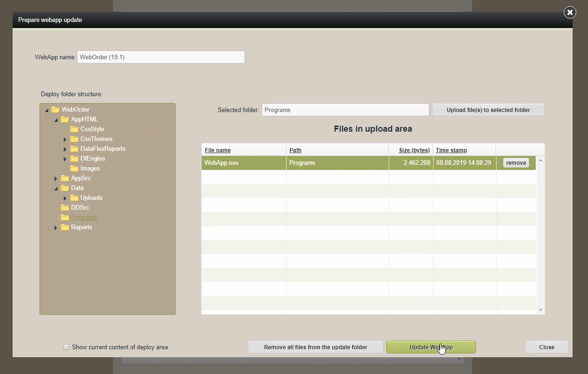The height and width of the screenshot is (374, 588).
Task: Select the DfEngine folder icon
Action: point(74,159)
